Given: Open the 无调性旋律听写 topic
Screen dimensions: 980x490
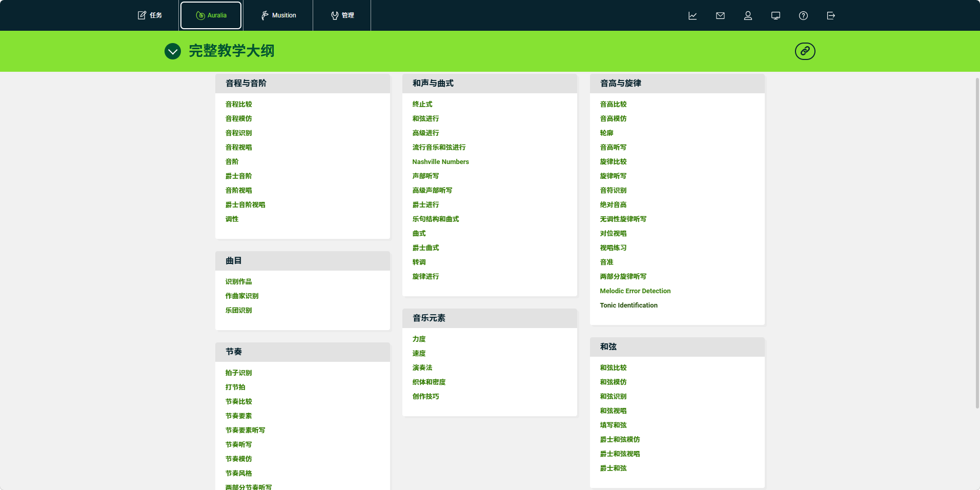Looking at the screenshot, I should [623, 219].
